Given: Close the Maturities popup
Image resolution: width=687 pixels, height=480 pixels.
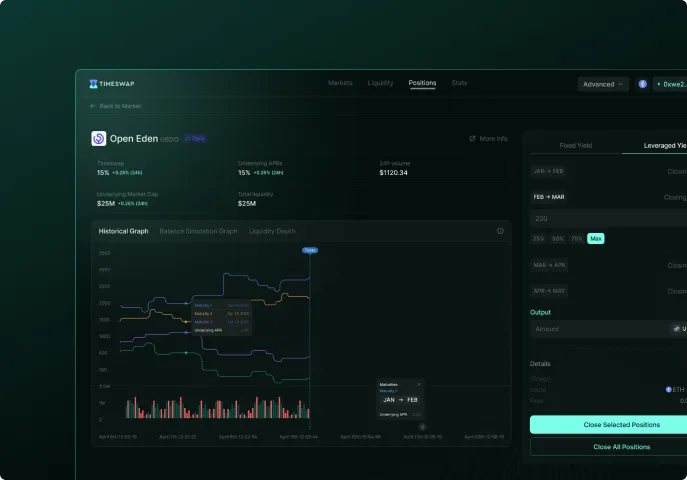Looking at the screenshot, I should [418, 385].
